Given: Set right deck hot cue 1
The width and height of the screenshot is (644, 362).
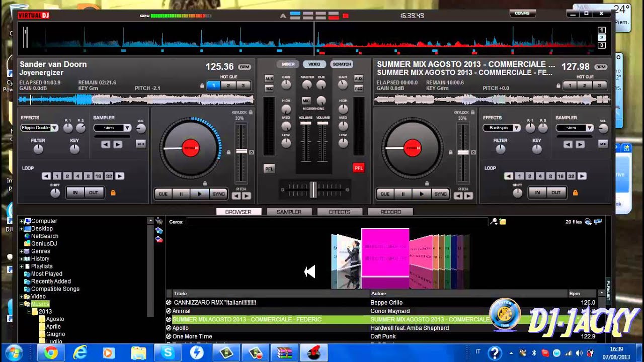Looking at the screenshot, I should (570, 85).
